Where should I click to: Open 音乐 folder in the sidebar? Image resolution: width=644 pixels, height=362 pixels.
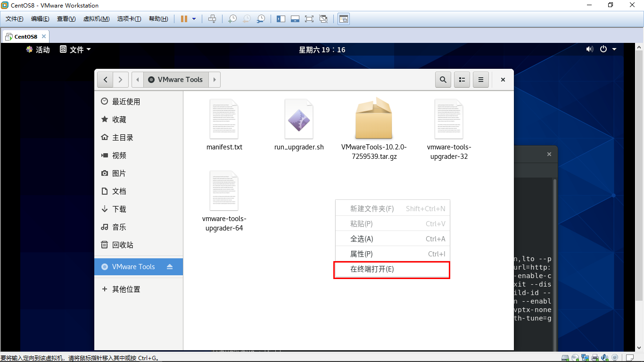(139, 227)
